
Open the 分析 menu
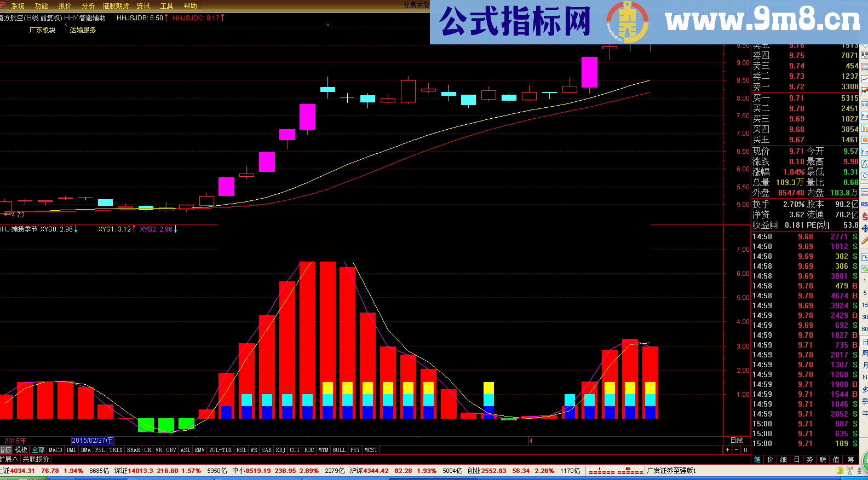coord(88,5)
